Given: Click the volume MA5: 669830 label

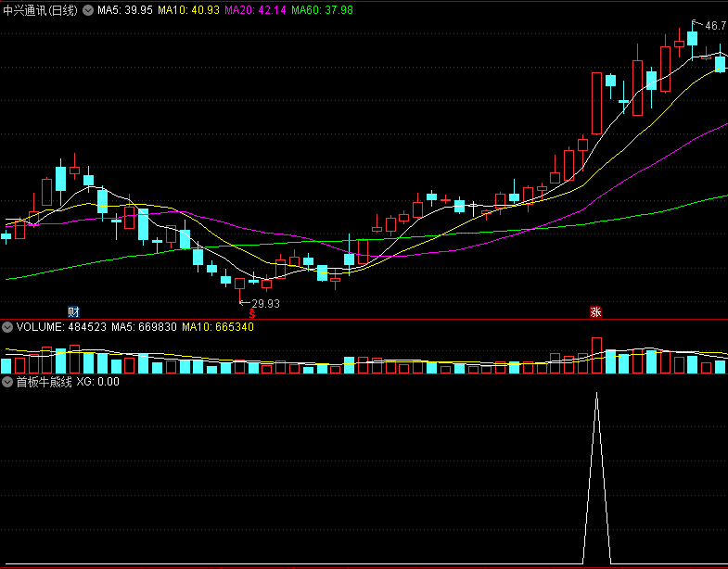Looking at the screenshot, I should (144, 327).
